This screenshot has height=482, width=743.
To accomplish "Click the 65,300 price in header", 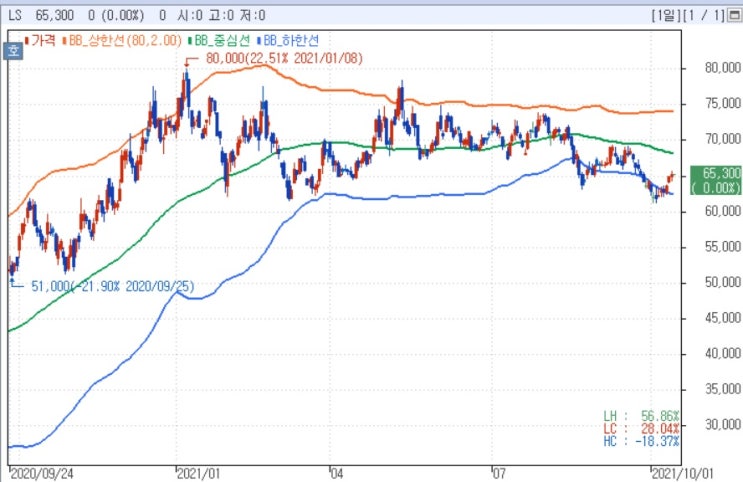I will 54,15.
